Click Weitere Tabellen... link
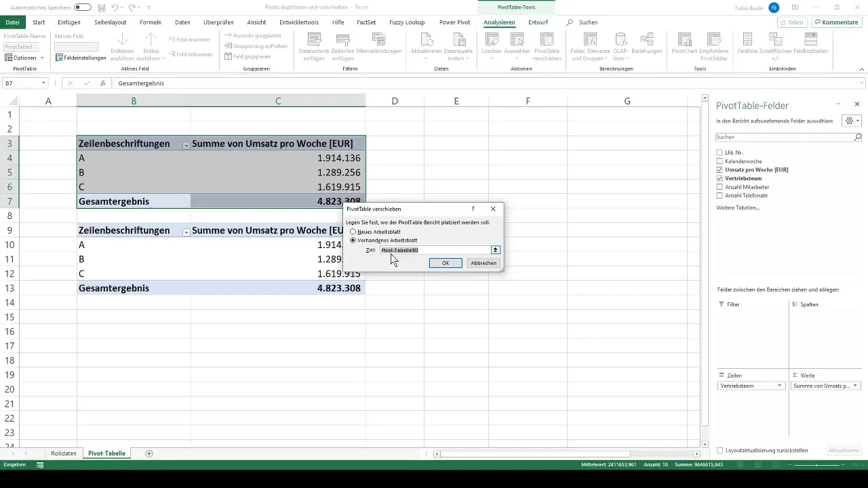 pos(738,207)
